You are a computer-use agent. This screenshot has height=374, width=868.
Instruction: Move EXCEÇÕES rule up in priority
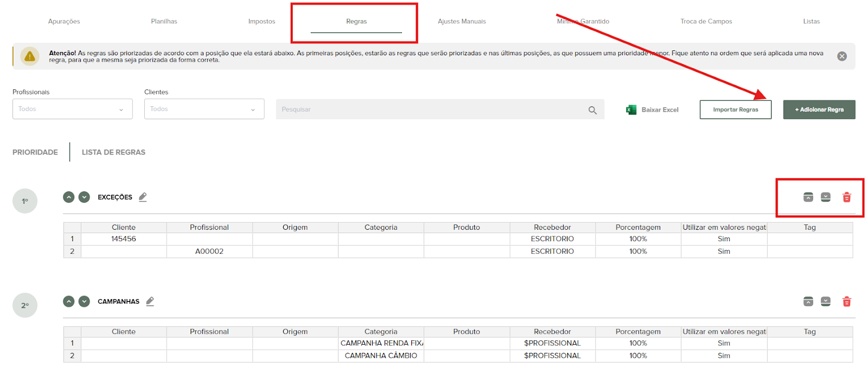68,197
